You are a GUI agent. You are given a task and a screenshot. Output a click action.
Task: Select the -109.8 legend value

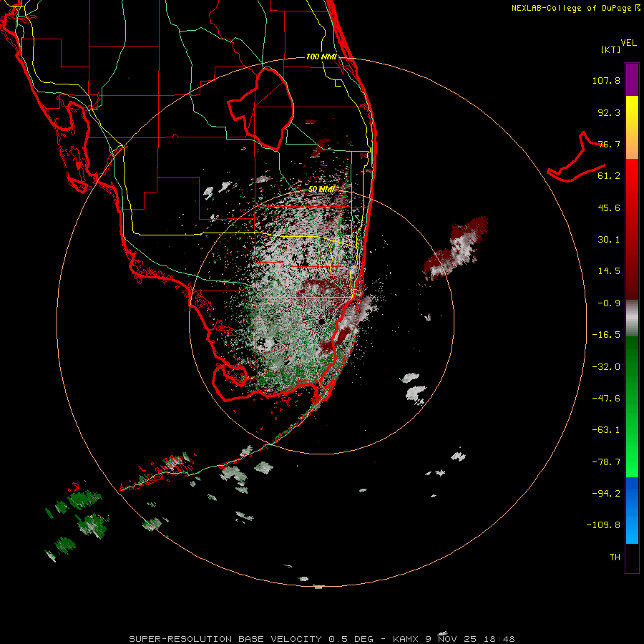coord(603,525)
